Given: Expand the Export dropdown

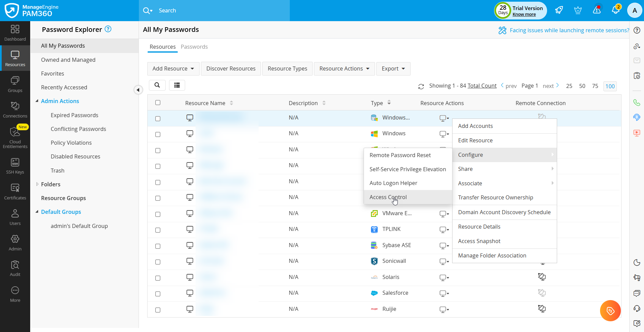Looking at the screenshot, I should tap(393, 69).
